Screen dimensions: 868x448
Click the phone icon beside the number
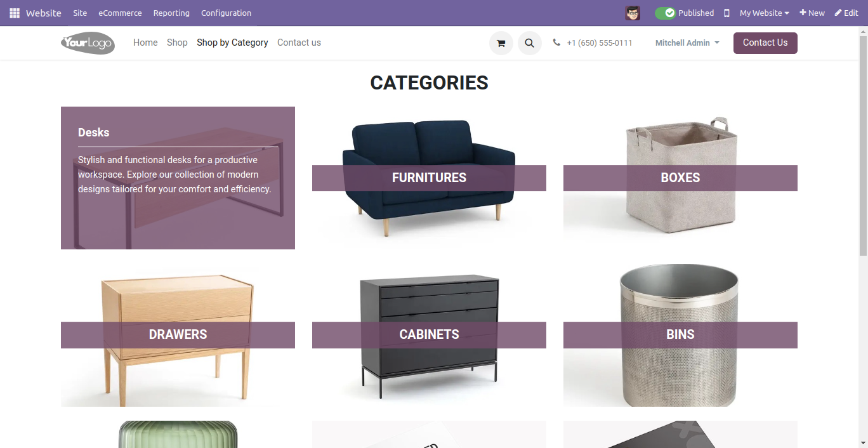click(556, 43)
